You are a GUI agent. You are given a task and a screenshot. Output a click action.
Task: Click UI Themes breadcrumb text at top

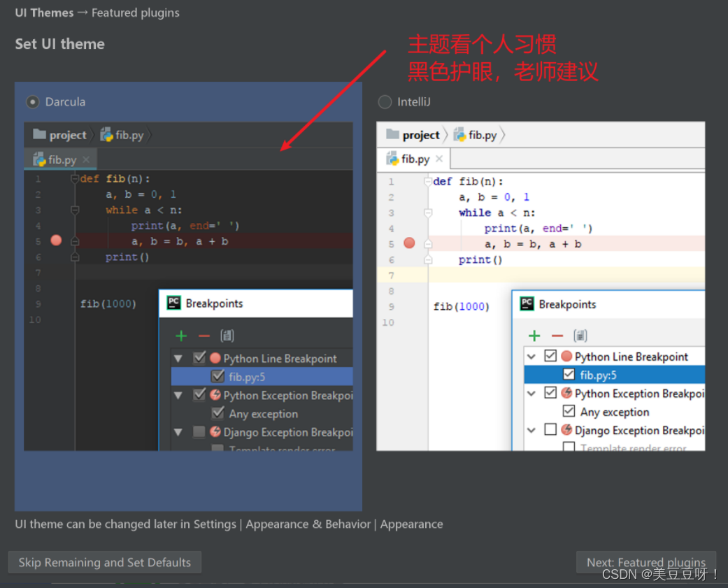(44, 13)
